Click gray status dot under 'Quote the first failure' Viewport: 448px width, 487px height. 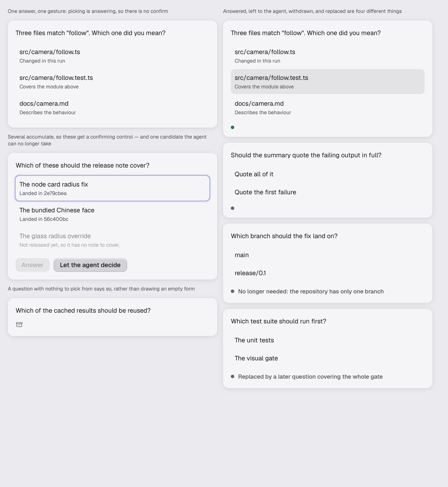(x=233, y=208)
